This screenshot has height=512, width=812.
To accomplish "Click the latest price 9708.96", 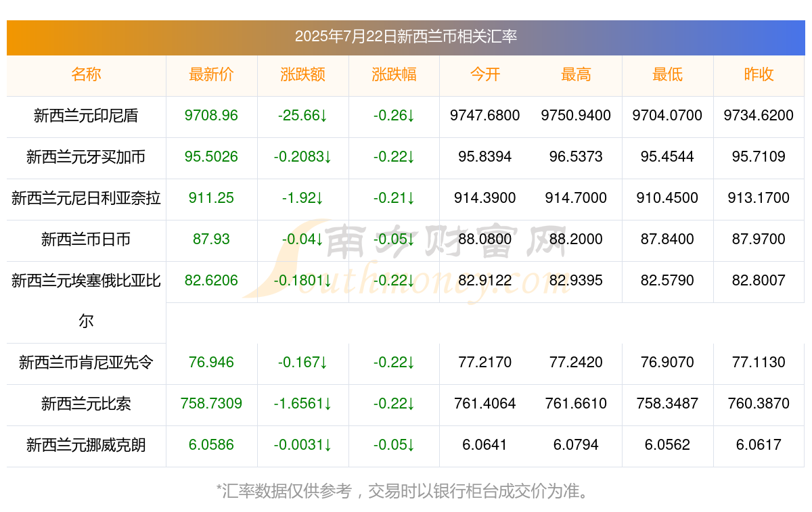I will tap(211, 116).
